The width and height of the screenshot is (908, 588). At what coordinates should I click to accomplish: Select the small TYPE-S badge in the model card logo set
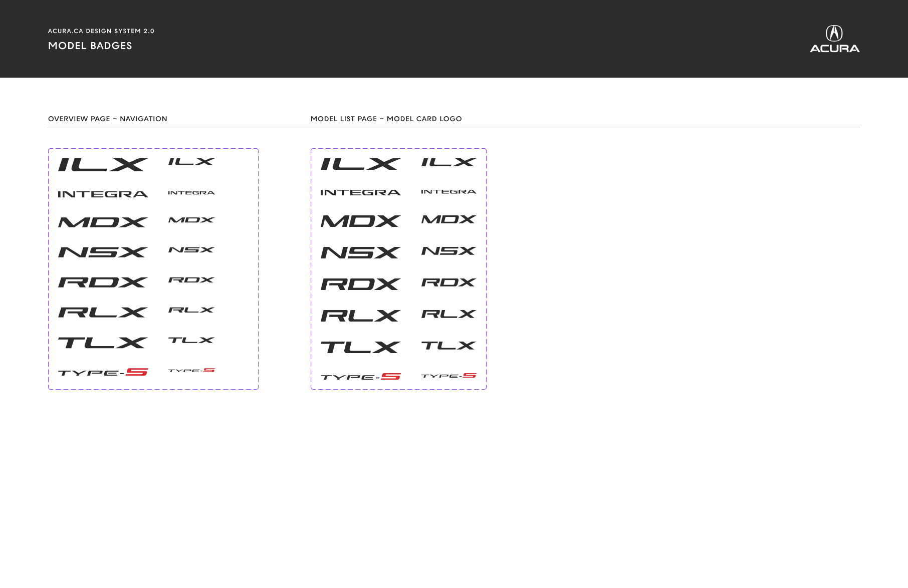(x=448, y=376)
